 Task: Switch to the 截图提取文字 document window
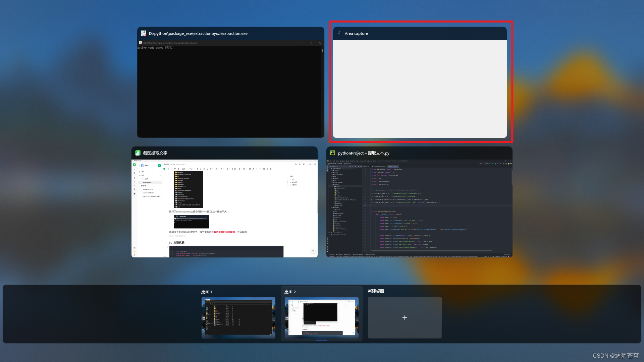coord(224,208)
